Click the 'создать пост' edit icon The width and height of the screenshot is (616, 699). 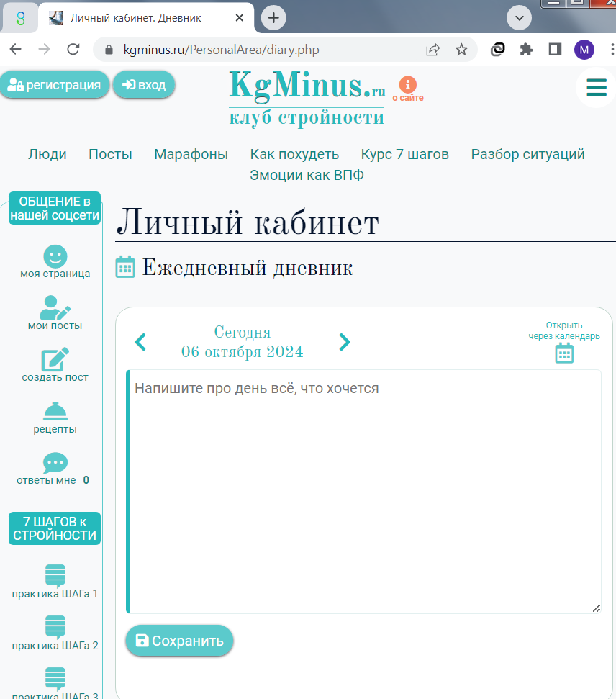point(55,359)
